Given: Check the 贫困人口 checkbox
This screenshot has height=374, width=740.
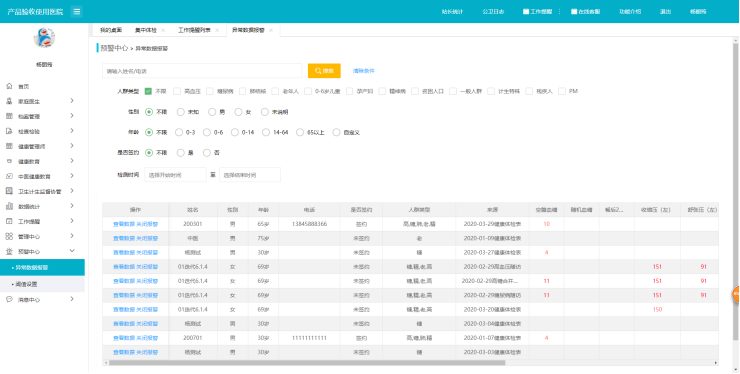Looking at the screenshot, I should (415, 91).
